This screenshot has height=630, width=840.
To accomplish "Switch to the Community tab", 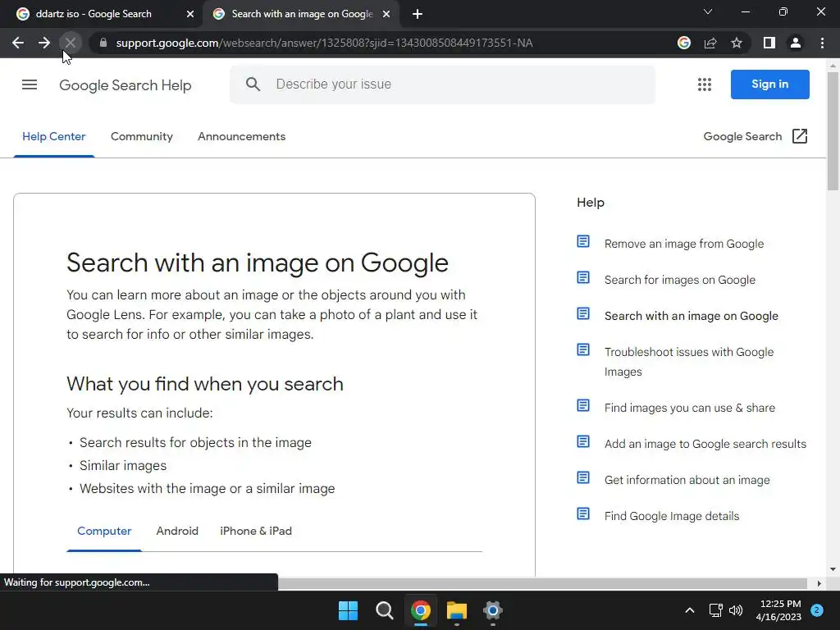I will 141,137.
